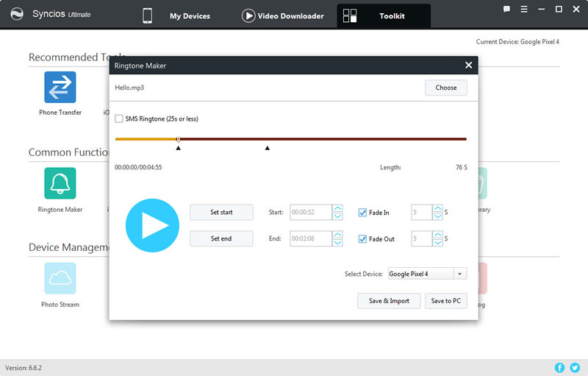The image size is (588, 376).
Task: Click the End time input field
Action: (311, 238)
